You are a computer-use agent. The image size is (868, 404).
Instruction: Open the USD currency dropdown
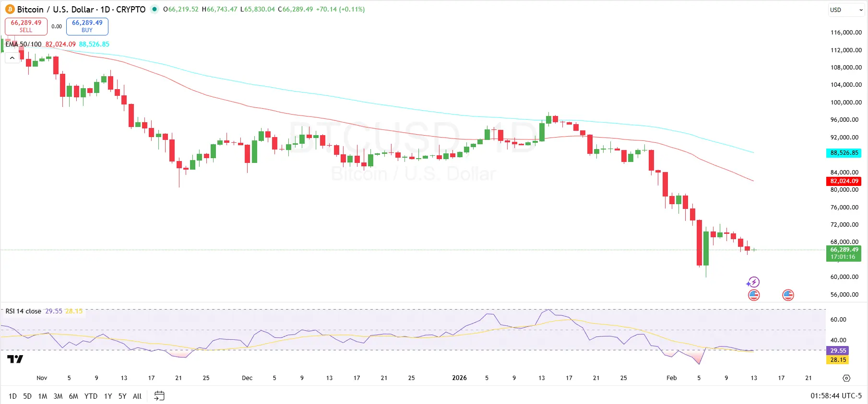846,10
